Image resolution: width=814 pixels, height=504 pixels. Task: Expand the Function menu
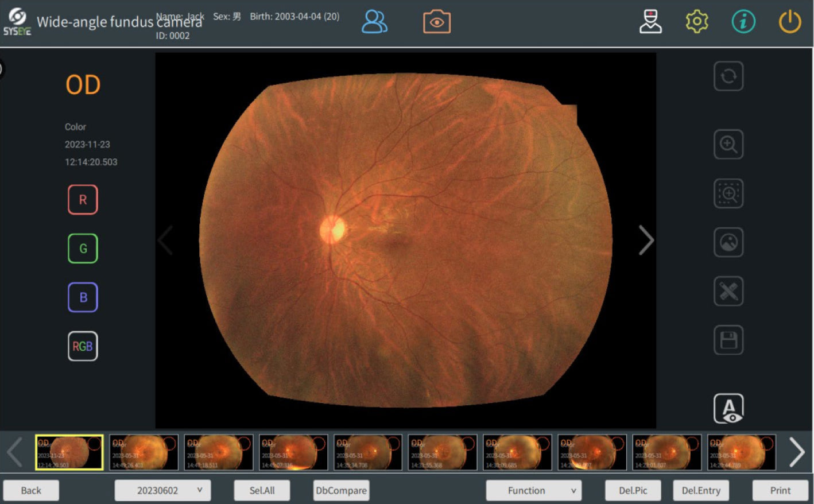click(533, 490)
